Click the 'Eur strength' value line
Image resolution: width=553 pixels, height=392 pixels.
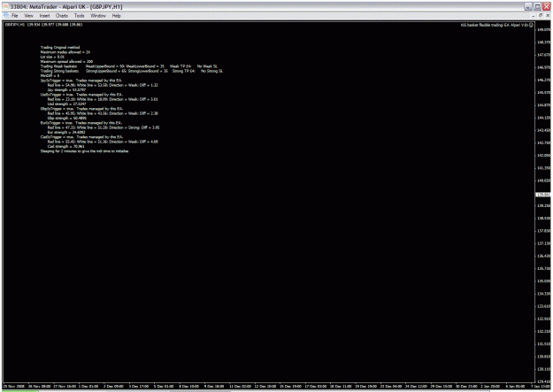click(x=66, y=132)
